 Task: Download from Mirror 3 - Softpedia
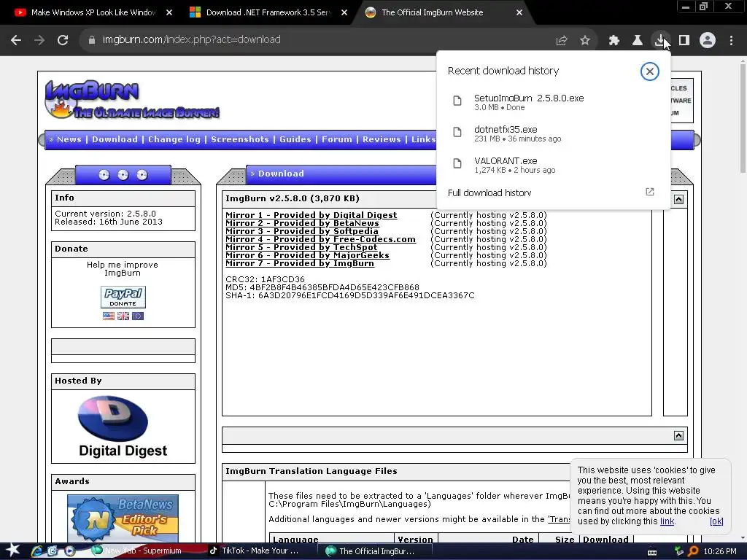(x=301, y=231)
